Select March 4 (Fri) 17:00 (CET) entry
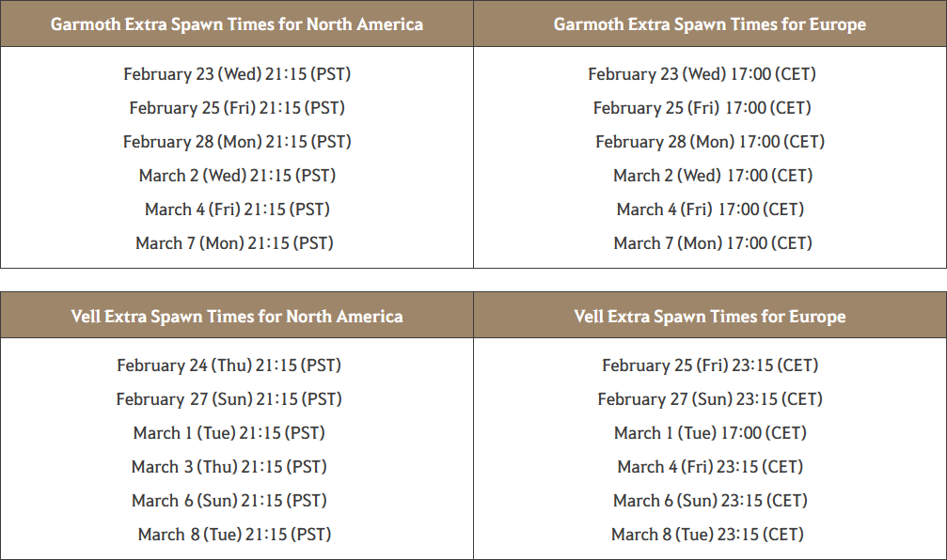Screen dimensions: 947x560 coord(710,210)
